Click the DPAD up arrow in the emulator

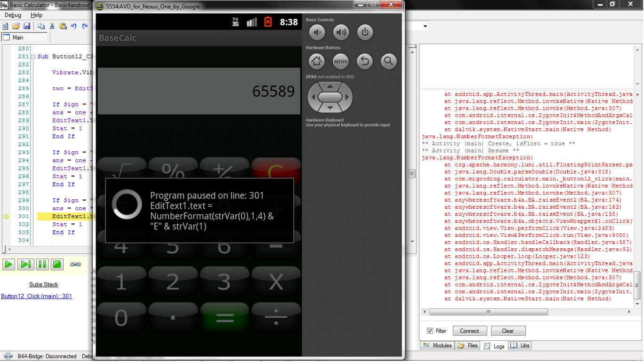point(330,87)
